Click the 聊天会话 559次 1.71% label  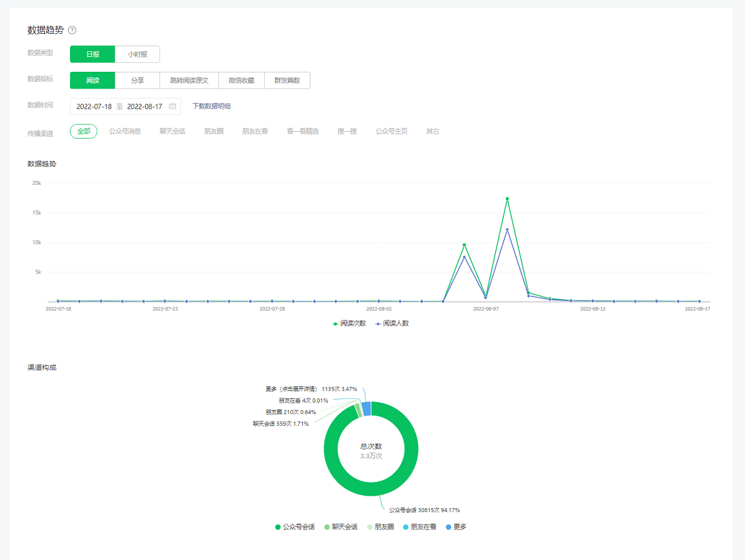pos(281,424)
